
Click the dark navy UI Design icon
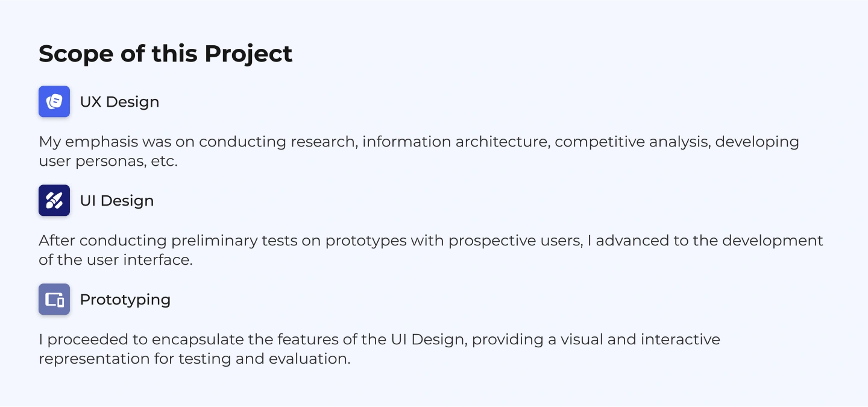tap(54, 200)
